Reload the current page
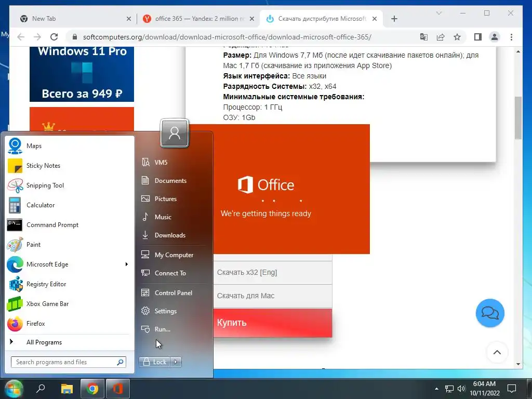The height and width of the screenshot is (399, 532). click(54, 37)
